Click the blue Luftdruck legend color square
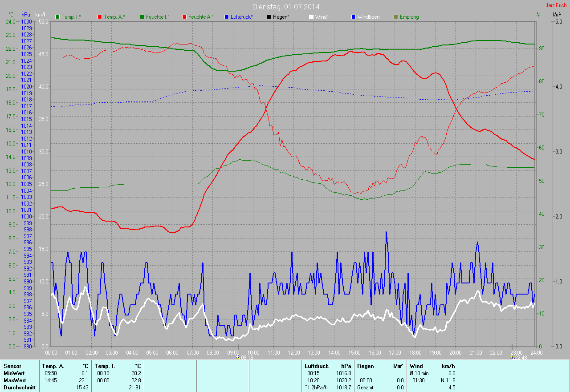 tap(227, 17)
